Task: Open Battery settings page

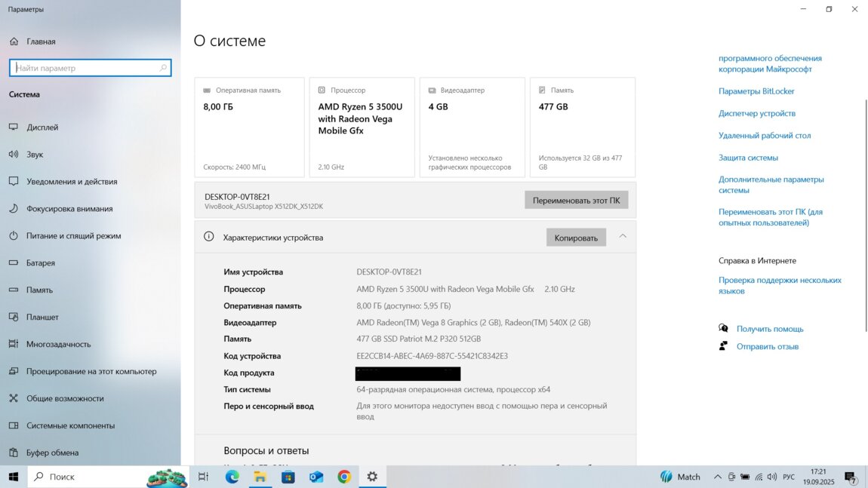Action: click(x=41, y=263)
